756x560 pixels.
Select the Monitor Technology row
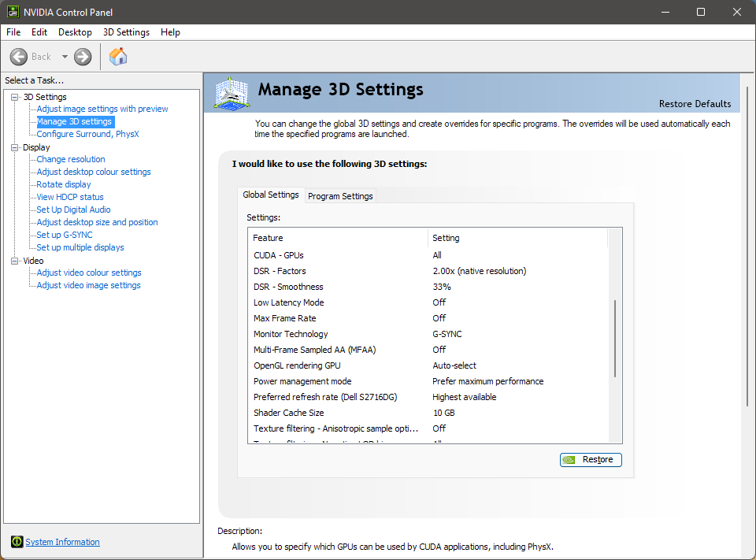coord(428,334)
